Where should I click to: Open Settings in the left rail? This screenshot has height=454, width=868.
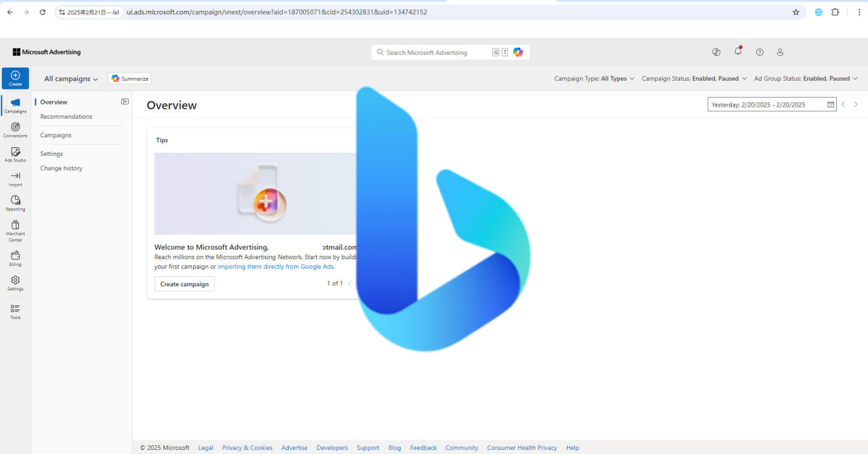[x=15, y=283]
